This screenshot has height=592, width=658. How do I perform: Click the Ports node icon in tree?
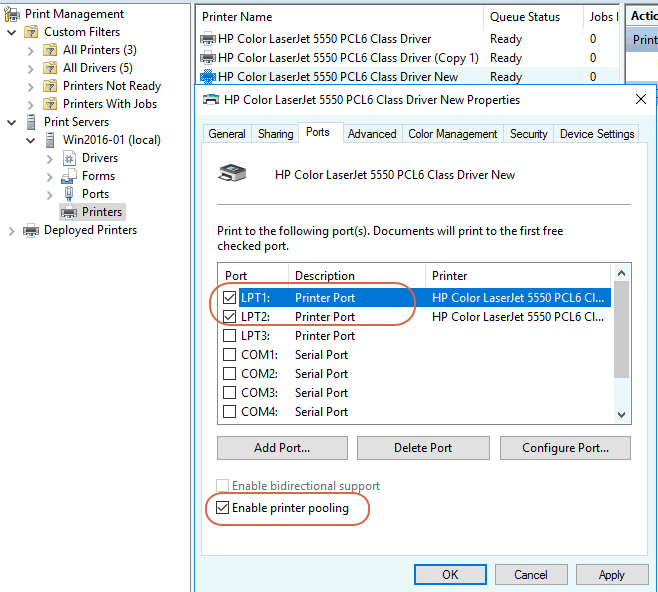69,194
